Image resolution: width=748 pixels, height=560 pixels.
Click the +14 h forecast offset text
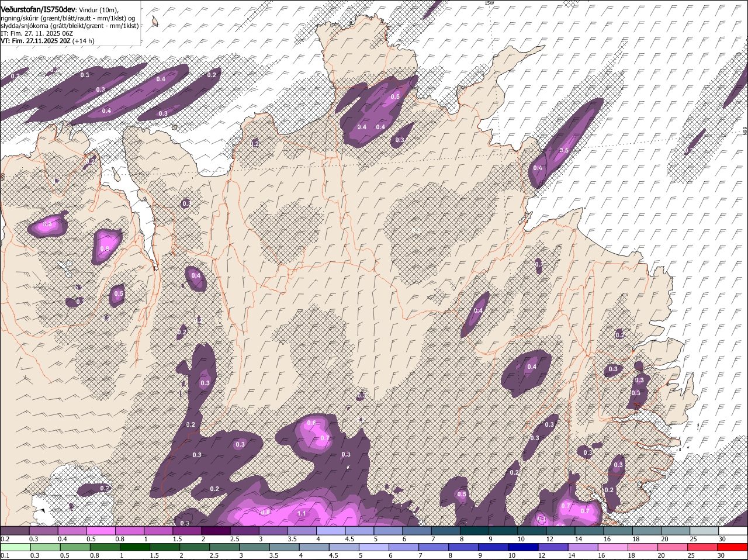pos(84,41)
